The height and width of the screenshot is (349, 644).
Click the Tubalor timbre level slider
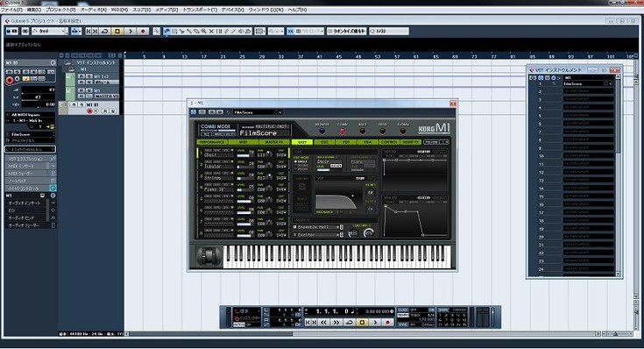(245, 167)
